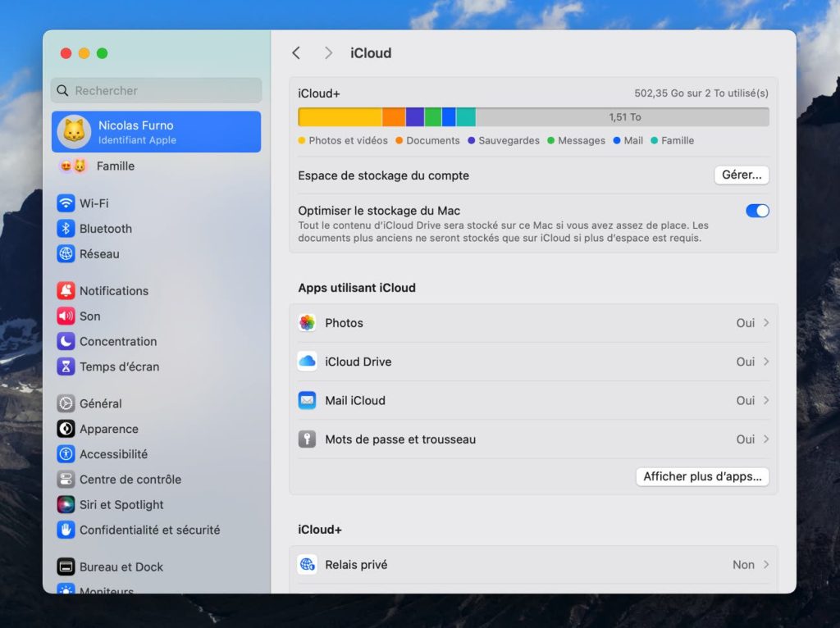This screenshot has width=840, height=628.
Task: Click the 502,35 Go sur 2 To usage text
Action: tap(701, 93)
